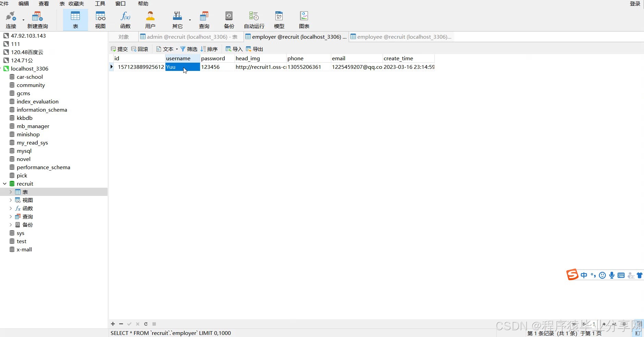644x337 pixels.
Task: Select connection 47.92.103.143
Action: (x=28, y=36)
